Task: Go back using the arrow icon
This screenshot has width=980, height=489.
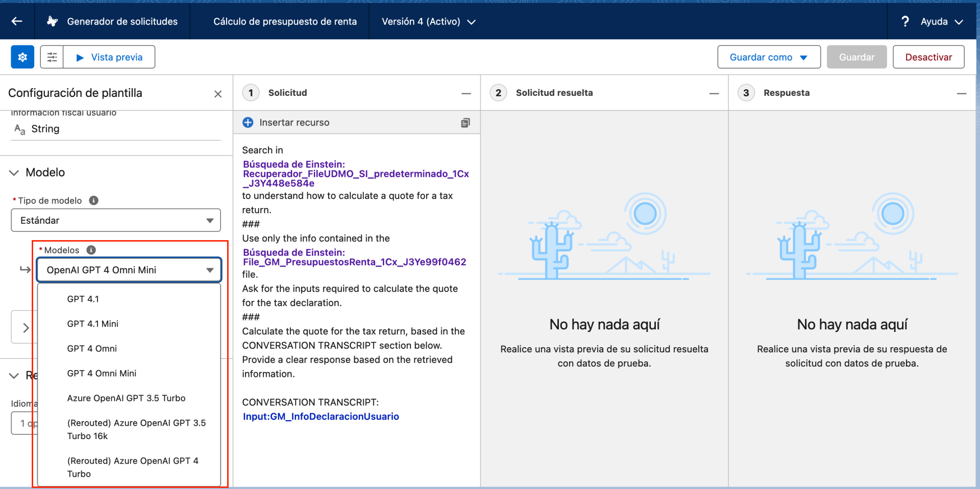Action: click(17, 21)
